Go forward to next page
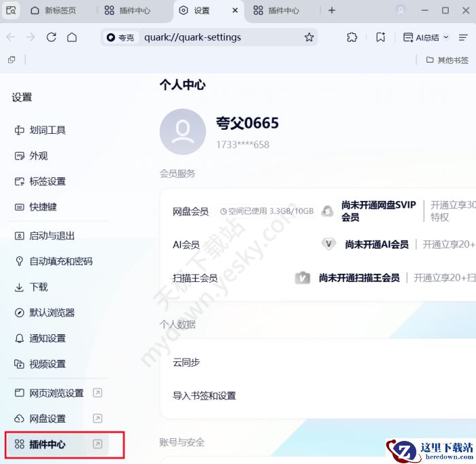 point(31,37)
